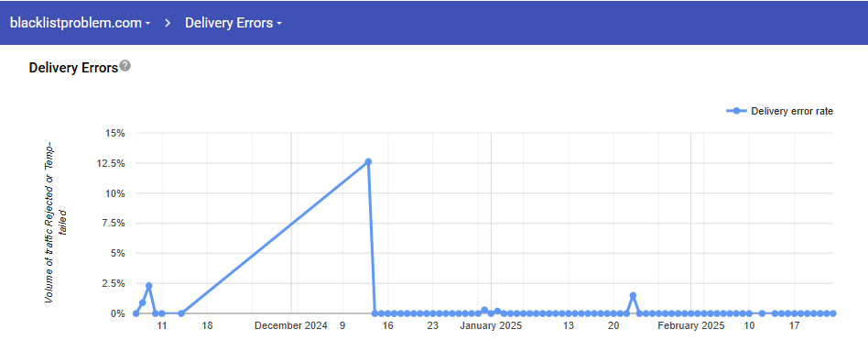Open the blacklistproblem.com domain dropdown
The height and width of the screenshot is (351, 868).
[81, 23]
